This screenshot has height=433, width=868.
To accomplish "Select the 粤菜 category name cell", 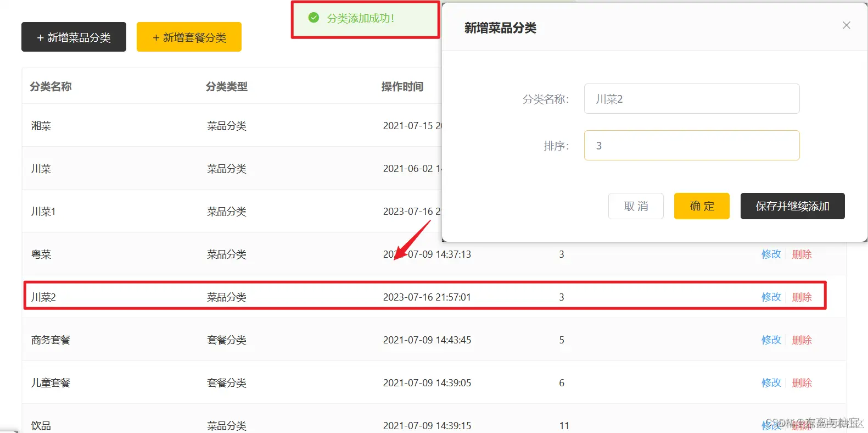I will (x=41, y=254).
